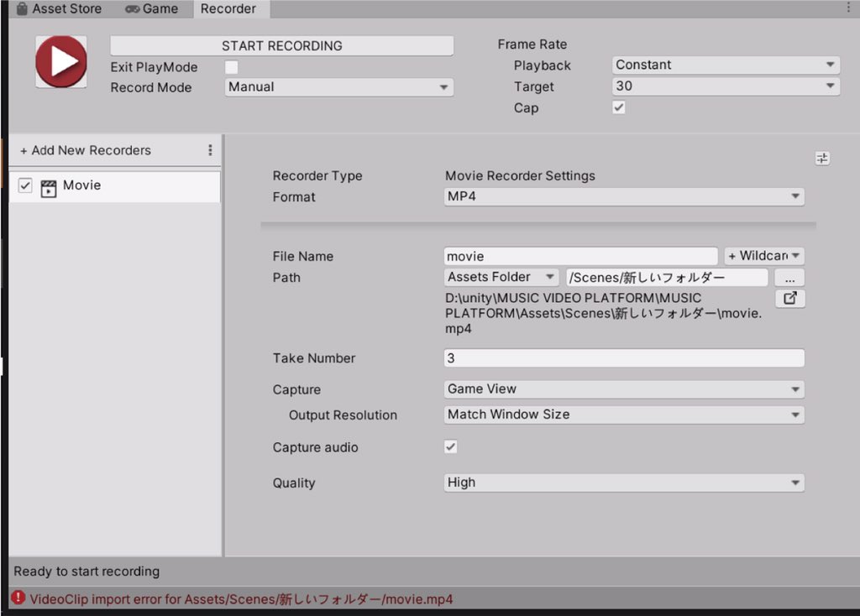Open the Record Mode dropdown
Screen dimensions: 860x616
coord(338,87)
